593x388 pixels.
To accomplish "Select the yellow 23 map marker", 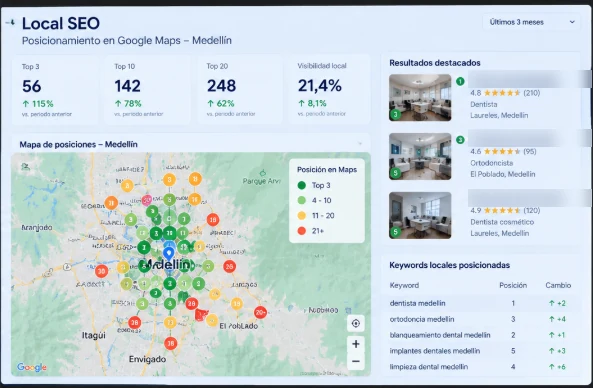I will [x=170, y=323].
